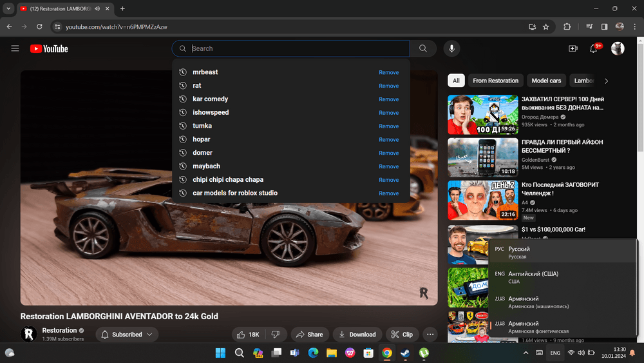Open the hamburger guide menu
This screenshot has width=644, height=363.
15,48
